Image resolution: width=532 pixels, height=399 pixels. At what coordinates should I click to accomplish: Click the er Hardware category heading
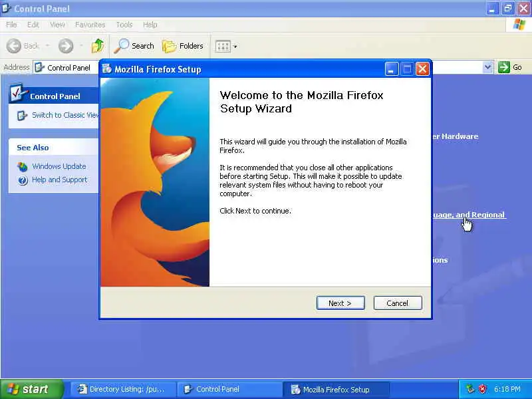(x=456, y=136)
